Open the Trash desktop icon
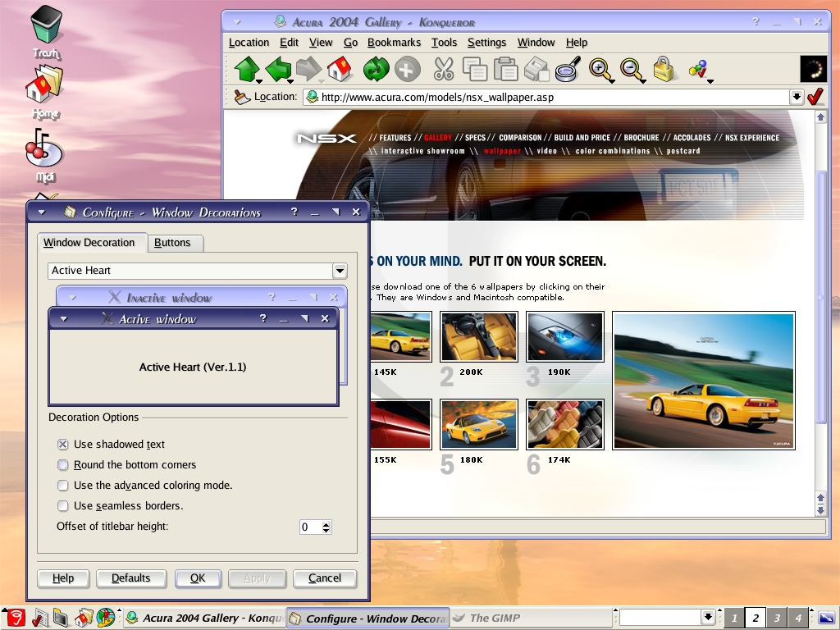 pyautogui.click(x=46, y=31)
